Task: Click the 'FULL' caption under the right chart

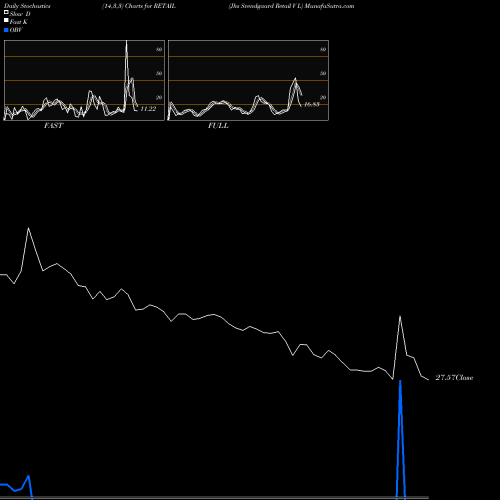Action: click(218, 126)
